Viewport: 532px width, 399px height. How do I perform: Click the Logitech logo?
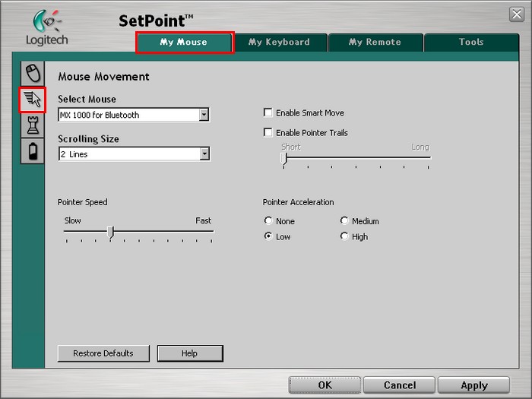pos(47,28)
